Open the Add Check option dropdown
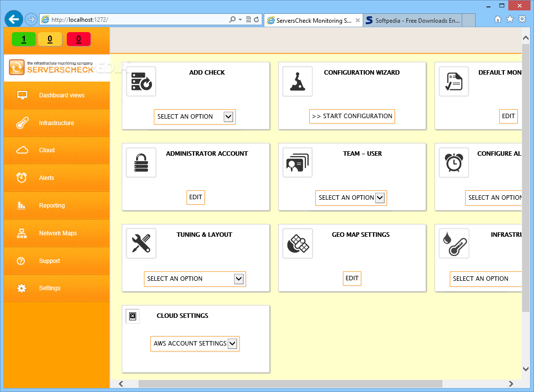Viewport: 534px width, 392px height. (x=195, y=117)
